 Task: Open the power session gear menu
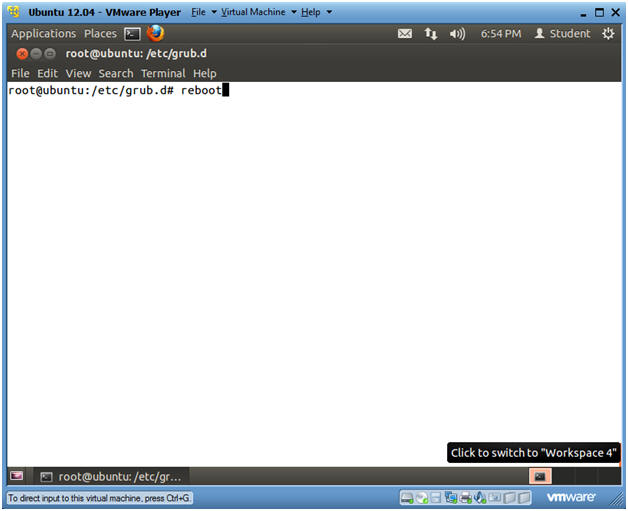(x=608, y=34)
